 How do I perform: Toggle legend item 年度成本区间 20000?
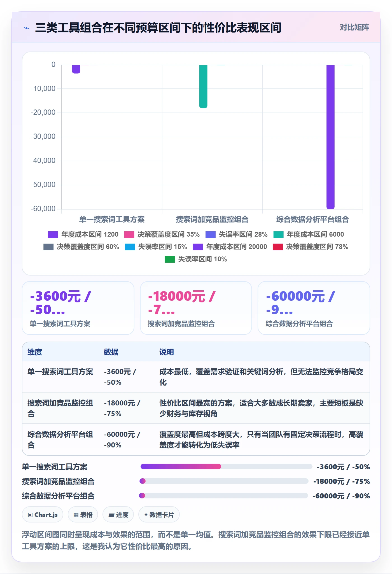(230, 247)
